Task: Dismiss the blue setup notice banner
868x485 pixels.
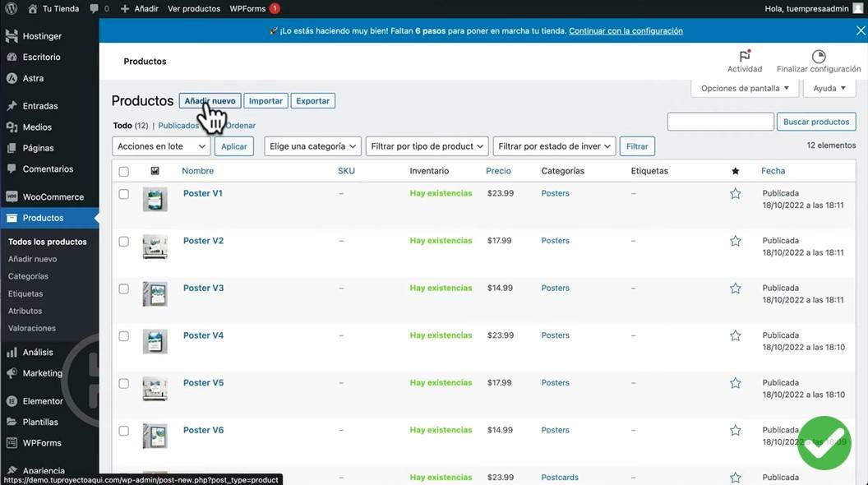Action: click(x=861, y=31)
